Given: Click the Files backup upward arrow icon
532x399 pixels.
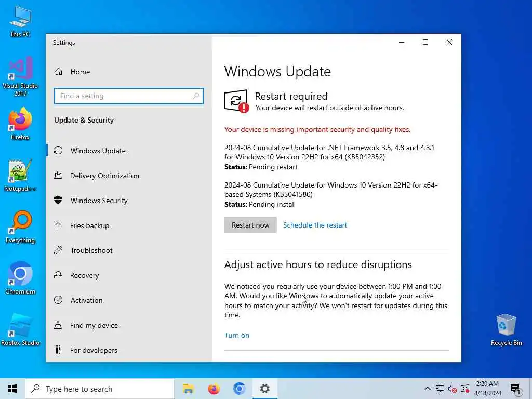Looking at the screenshot, I should (x=58, y=225).
